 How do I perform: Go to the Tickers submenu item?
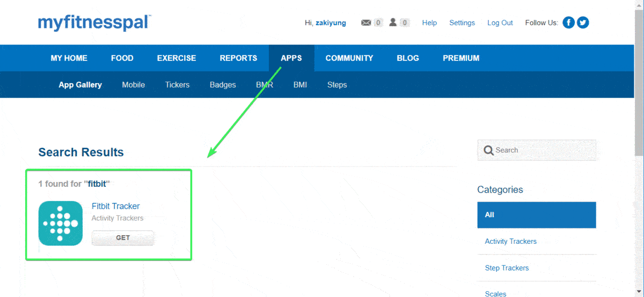(177, 85)
